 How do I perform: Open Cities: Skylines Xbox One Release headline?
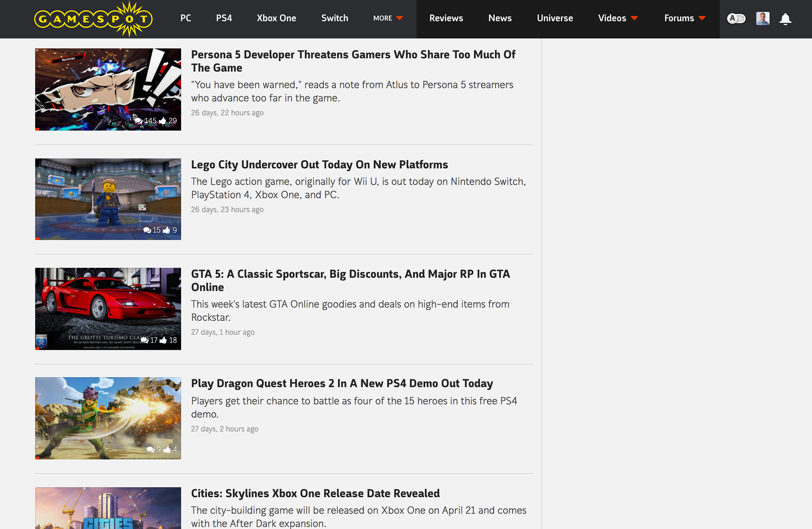pyautogui.click(x=315, y=494)
